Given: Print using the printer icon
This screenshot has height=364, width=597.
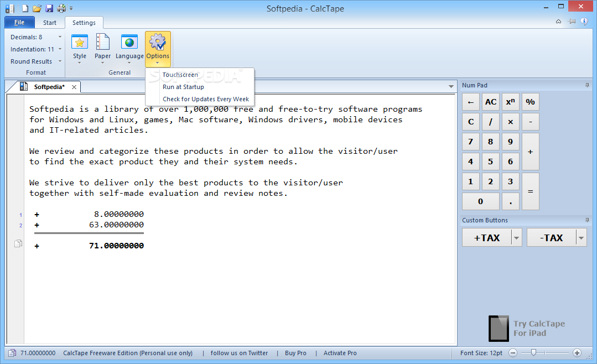Looking at the screenshot, I should point(61,8).
